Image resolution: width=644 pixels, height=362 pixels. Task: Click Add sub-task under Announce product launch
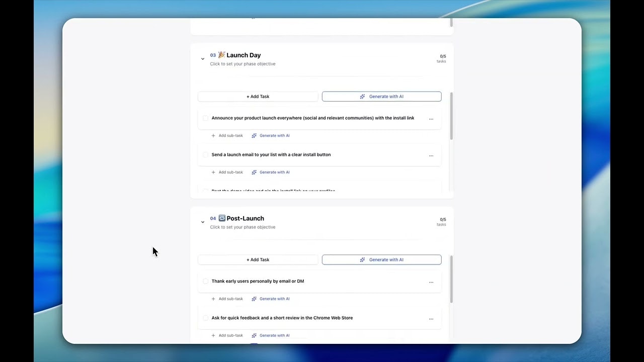[x=227, y=136]
